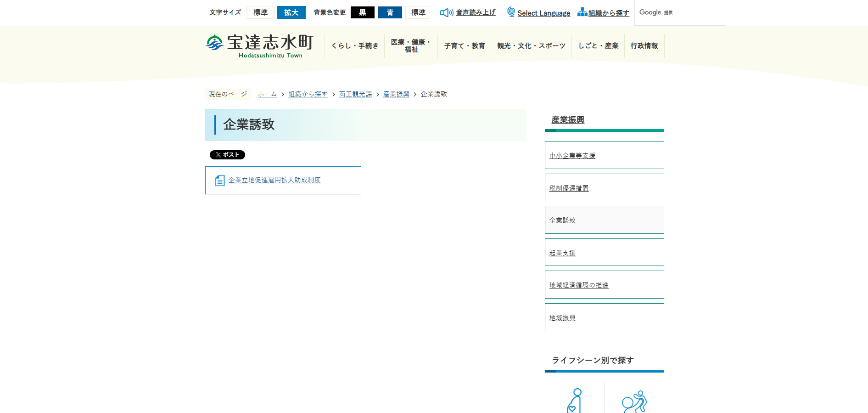Viewport: 868px width, 413px height.
Task: Click the 企業誘致 page heading
Action: pyautogui.click(x=249, y=124)
